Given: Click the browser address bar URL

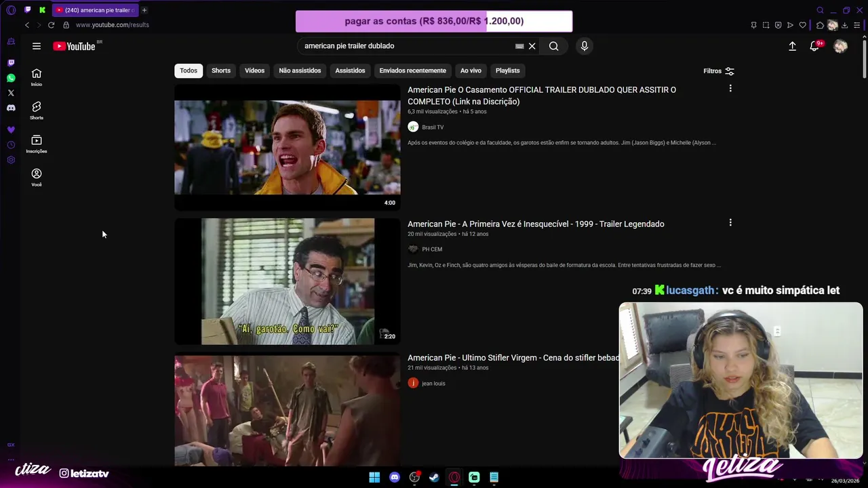Looking at the screenshot, I should [x=113, y=25].
